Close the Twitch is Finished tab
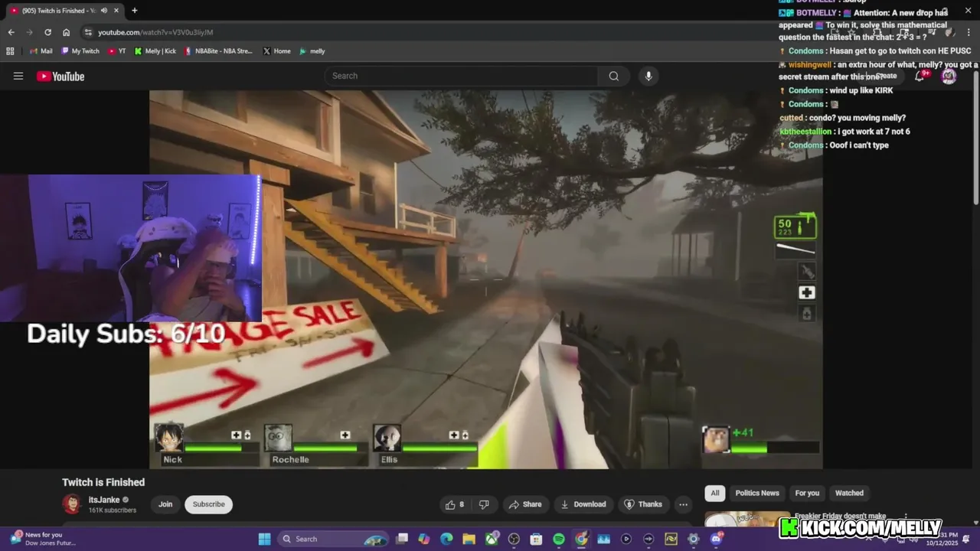Image resolution: width=980 pixels, height=551 pixels. click(x=116, y=11)
